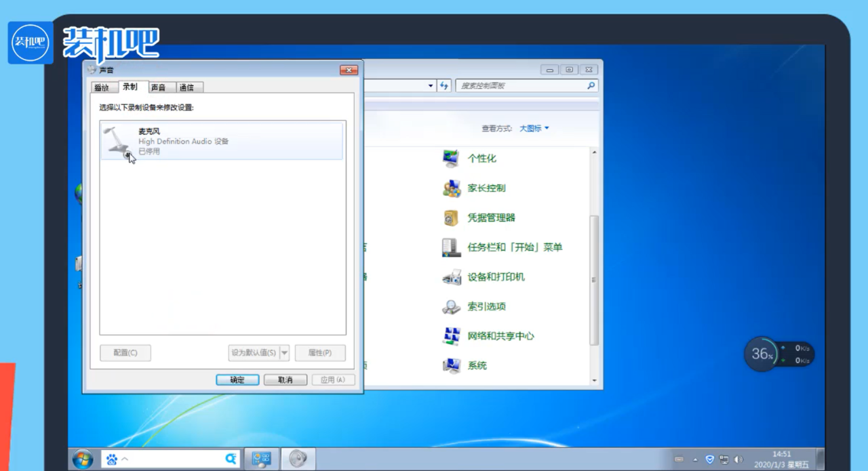Open the Sound speaker taskbar button
Screen dimensions: 868x471
(x=298, y=459)
